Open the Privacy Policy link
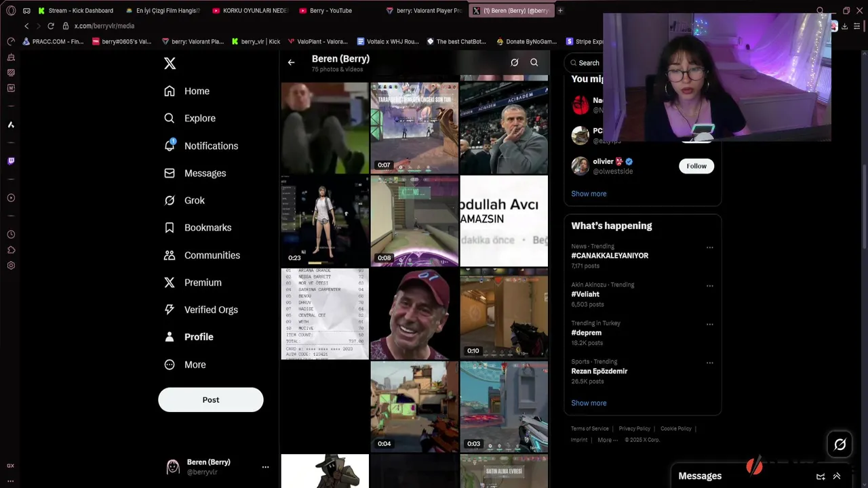This screenshot has width=868, height=488. [x=635, y=428]
